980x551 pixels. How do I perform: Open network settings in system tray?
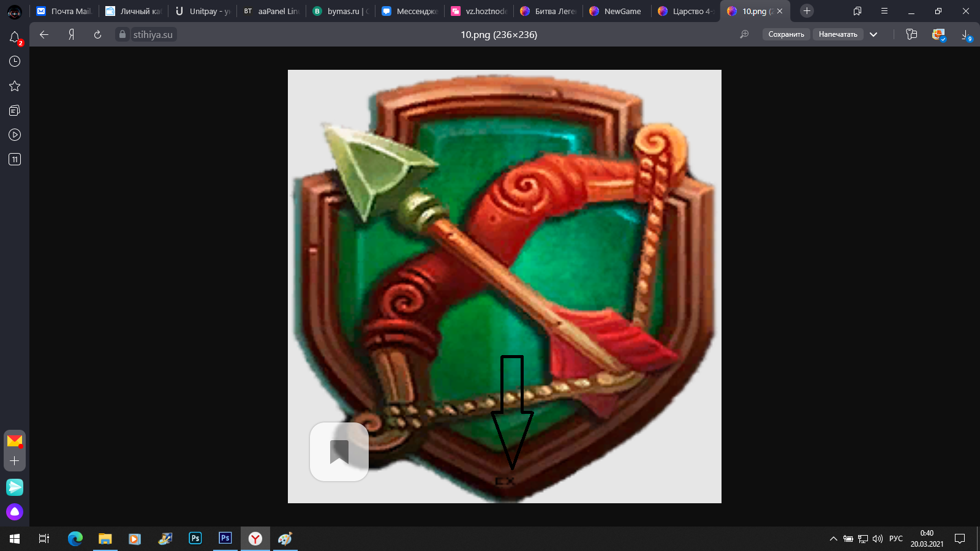(x=863, y=539)
